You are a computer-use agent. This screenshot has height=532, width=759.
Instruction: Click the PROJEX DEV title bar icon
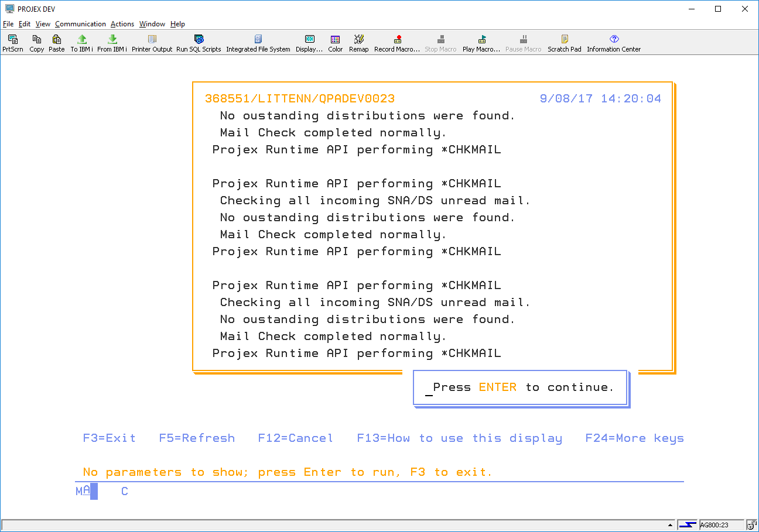tap(9, 9)
